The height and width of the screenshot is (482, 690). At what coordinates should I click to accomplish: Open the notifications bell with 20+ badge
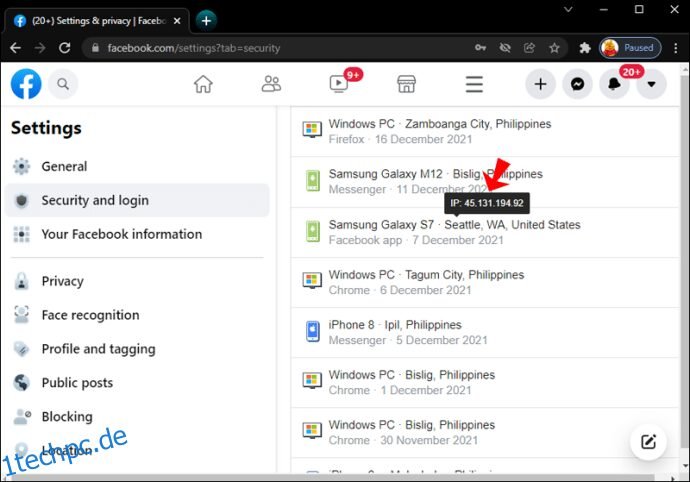point(614,84)
